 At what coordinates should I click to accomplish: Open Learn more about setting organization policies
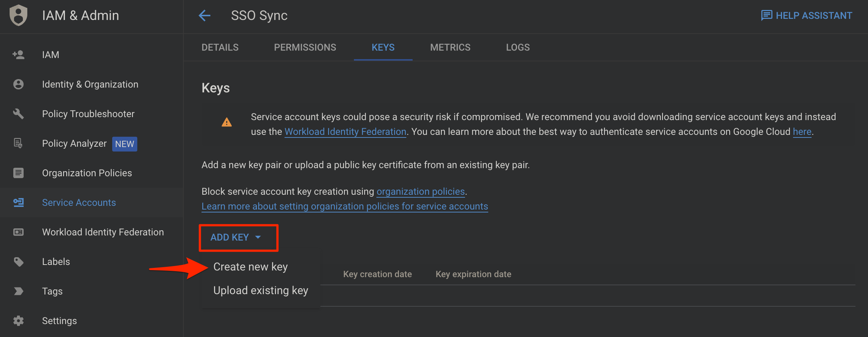(x=345, y=206)
